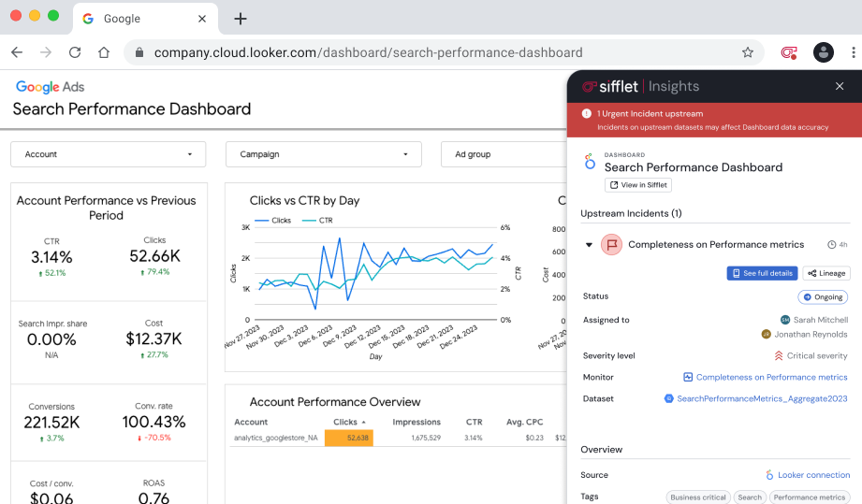Viewport: 862px width, 504px height.
Task: Open the Campaign filter dropdown
Action: coord(323,154)
